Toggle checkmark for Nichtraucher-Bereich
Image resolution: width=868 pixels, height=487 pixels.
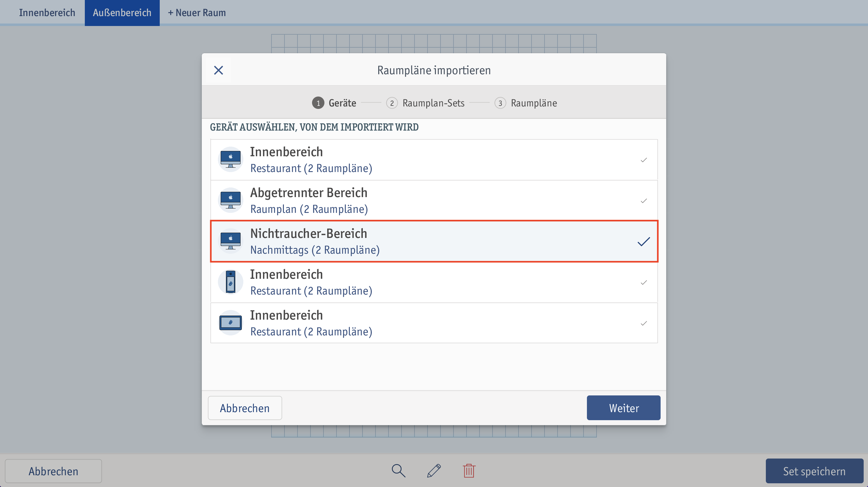(644, 241)
